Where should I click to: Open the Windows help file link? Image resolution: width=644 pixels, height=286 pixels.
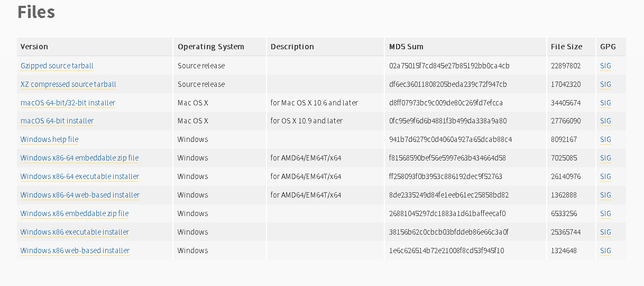49,139
